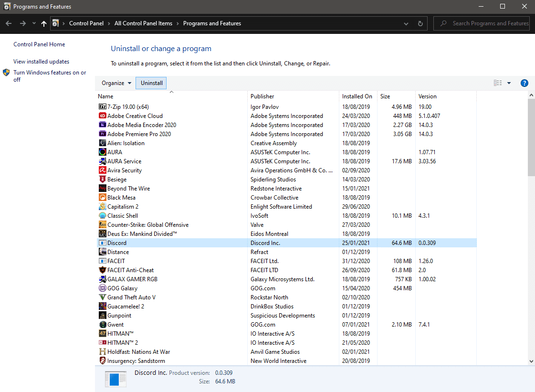Viewport: 535px width, 392px height.
Task: Click the 5.1.0.407 version cell
Action: point(429,116)
